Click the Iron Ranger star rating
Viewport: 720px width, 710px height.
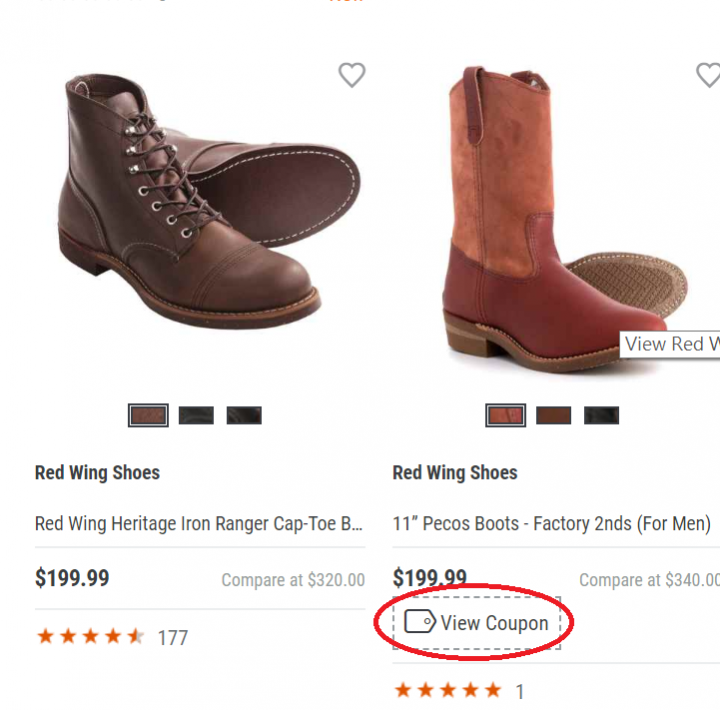click(91, 637)
